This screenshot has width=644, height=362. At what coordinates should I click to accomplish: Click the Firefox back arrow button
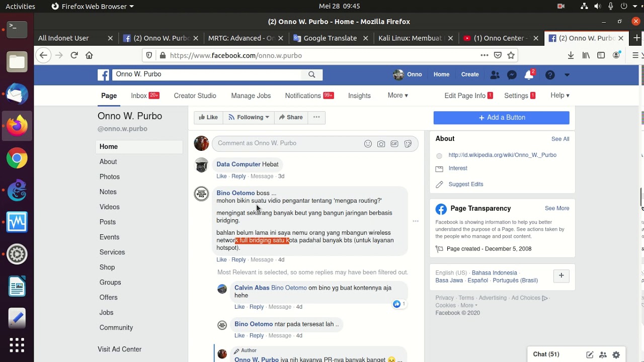pyautogui.click(x=44, y=55)
